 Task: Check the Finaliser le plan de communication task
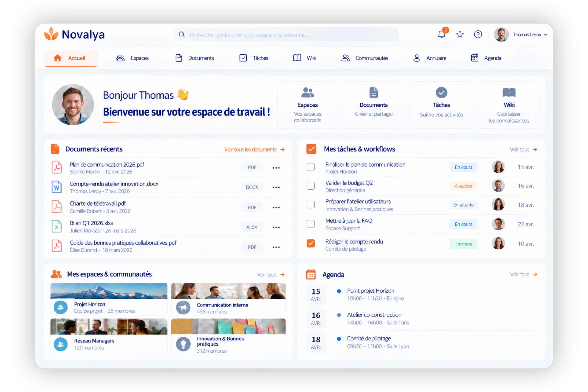tap(311, 167)
